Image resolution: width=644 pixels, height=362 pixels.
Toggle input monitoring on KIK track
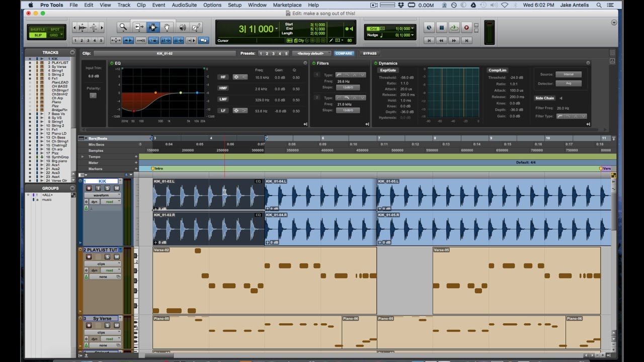pyautogui.click(x=98, y=188)
